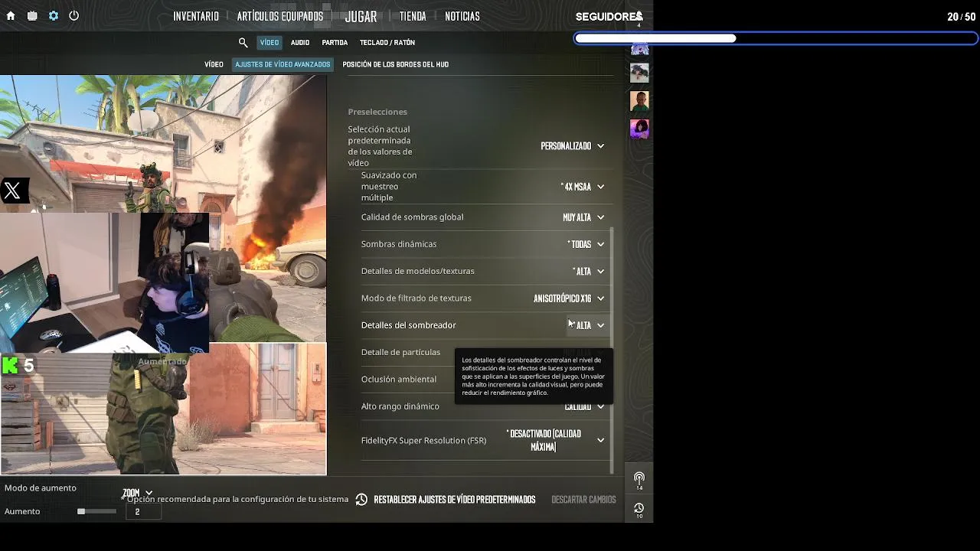
Task: Select the purple-pink friend avatar
Action: pyautogui.click(x=639, y=129)
